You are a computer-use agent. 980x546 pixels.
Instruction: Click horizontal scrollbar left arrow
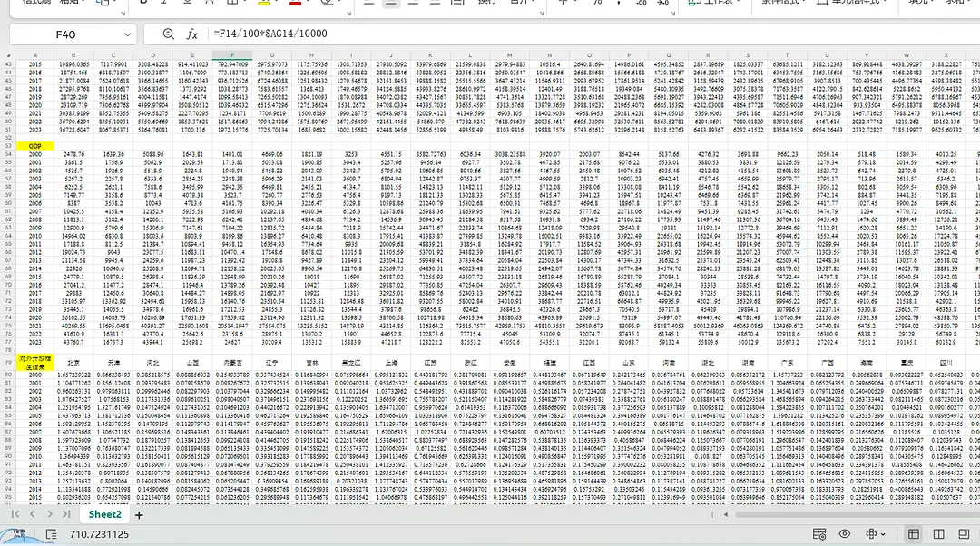pos(726,515)
